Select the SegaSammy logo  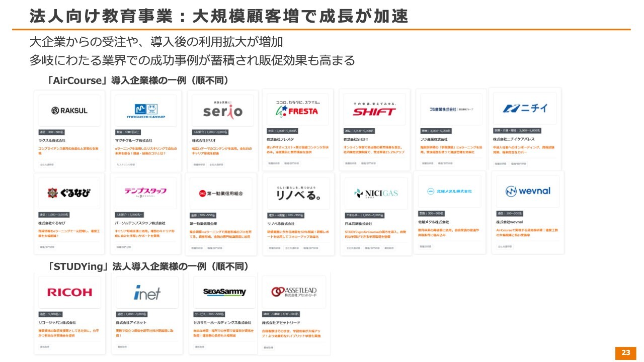click(224, 292)
